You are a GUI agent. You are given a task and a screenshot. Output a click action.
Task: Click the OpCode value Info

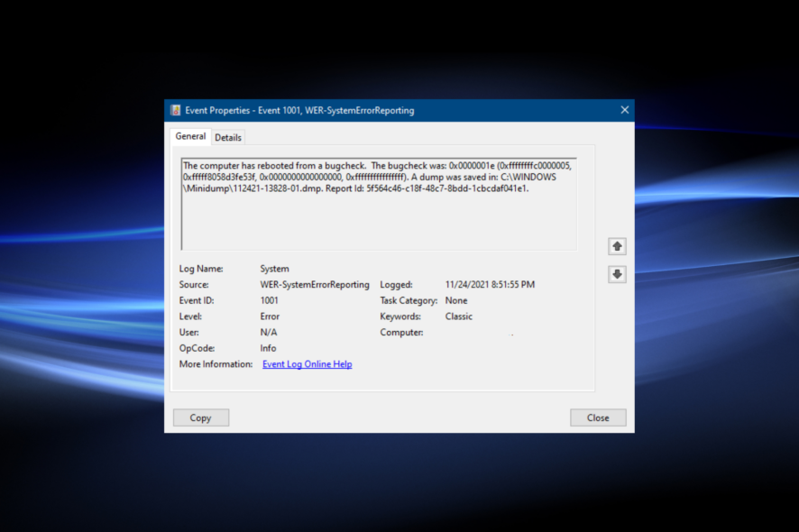click(268, 349)
